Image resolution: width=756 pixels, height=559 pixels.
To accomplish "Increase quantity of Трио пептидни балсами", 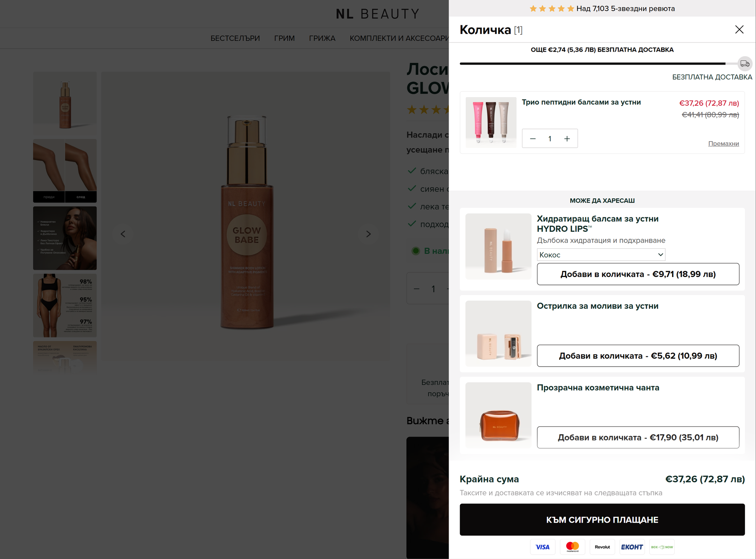I will point(567,138).
